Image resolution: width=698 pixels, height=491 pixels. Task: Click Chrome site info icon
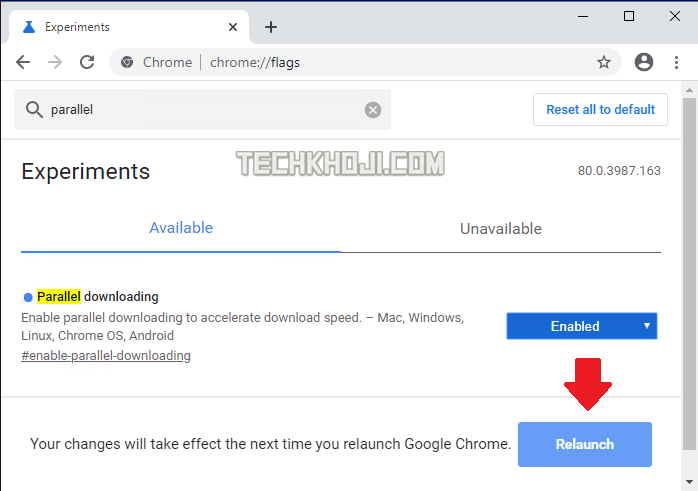(127, 62)
